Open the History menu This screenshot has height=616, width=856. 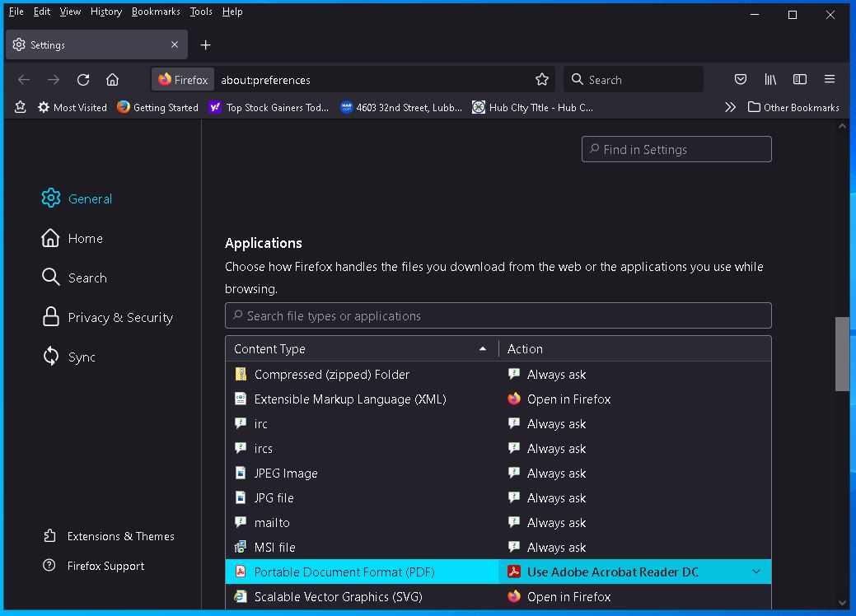105,12
